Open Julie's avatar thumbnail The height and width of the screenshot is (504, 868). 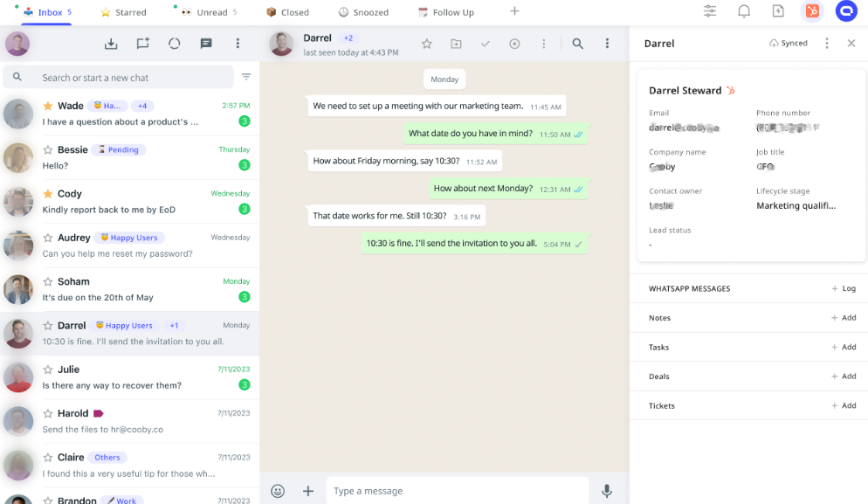(17, 377)
